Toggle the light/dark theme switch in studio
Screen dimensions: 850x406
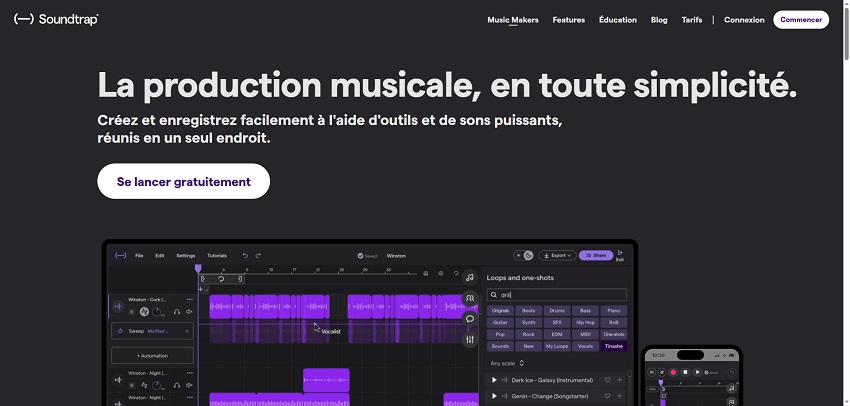[524, 255]
